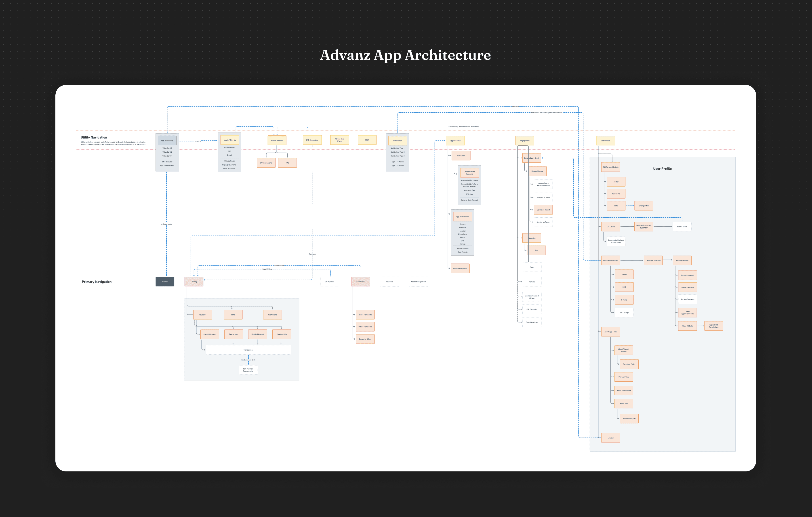This screenshot has height=517, width=812.
Task: Select the EMIs node
Action: 233,315
